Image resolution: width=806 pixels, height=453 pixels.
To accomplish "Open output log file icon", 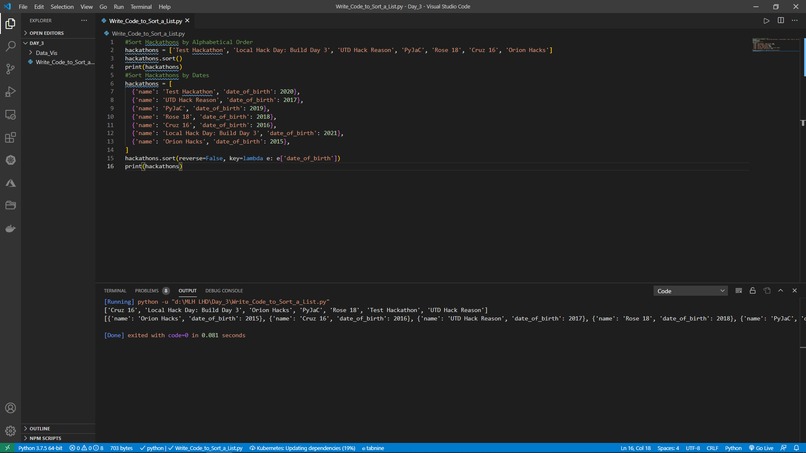I will pyautogui.click(x=767, y=291).
